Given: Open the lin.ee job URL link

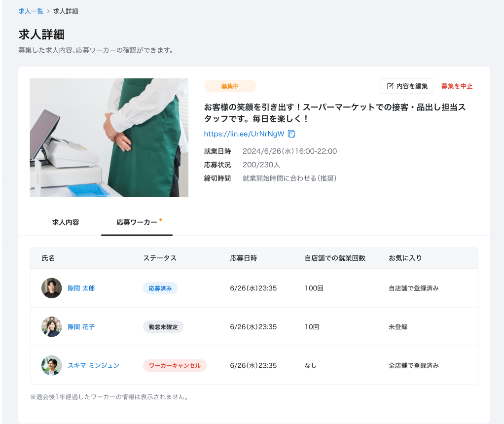Looking at the screenshot, I should 244,134.
